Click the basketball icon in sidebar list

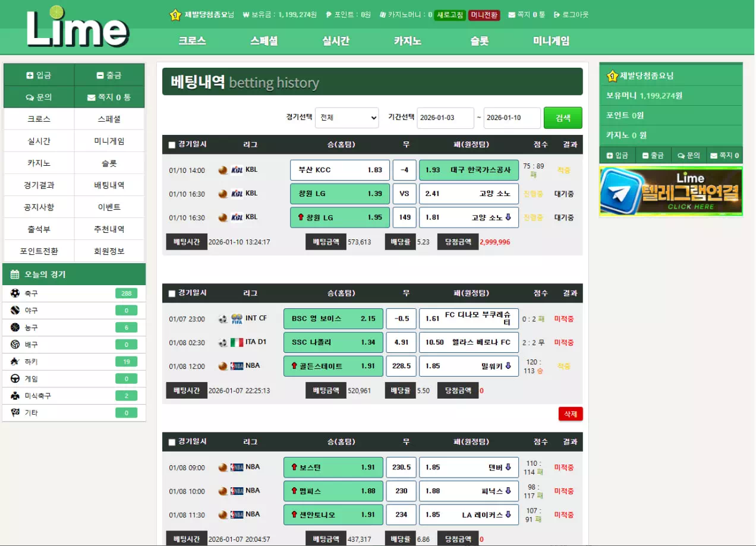point(15,327)
